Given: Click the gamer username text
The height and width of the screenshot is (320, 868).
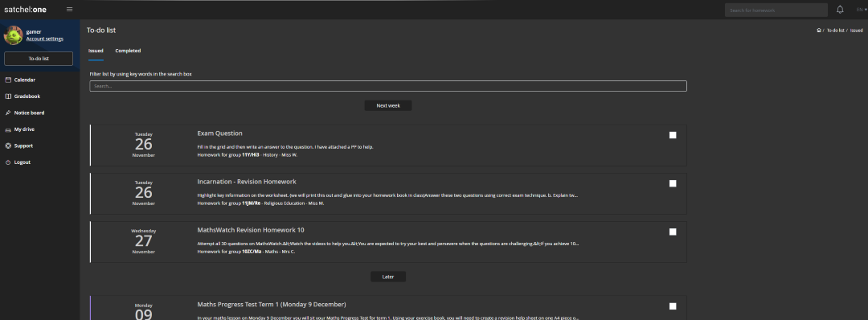Looking at the screenshot, I should point(34,32).
